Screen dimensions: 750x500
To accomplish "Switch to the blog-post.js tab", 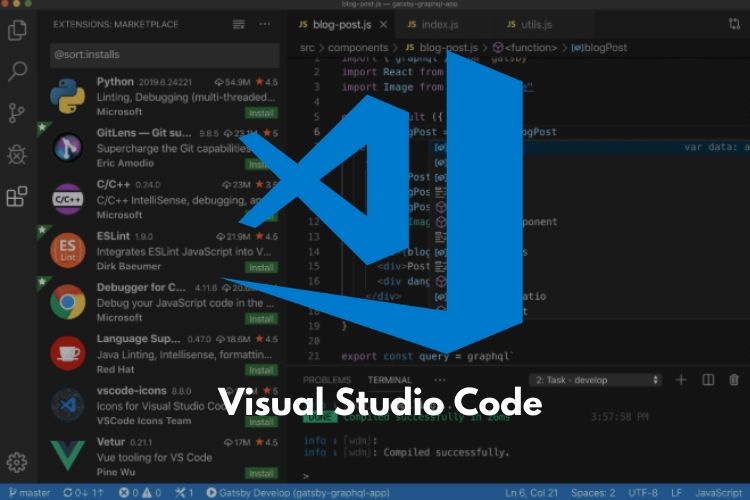I will [x=341, y=24].
